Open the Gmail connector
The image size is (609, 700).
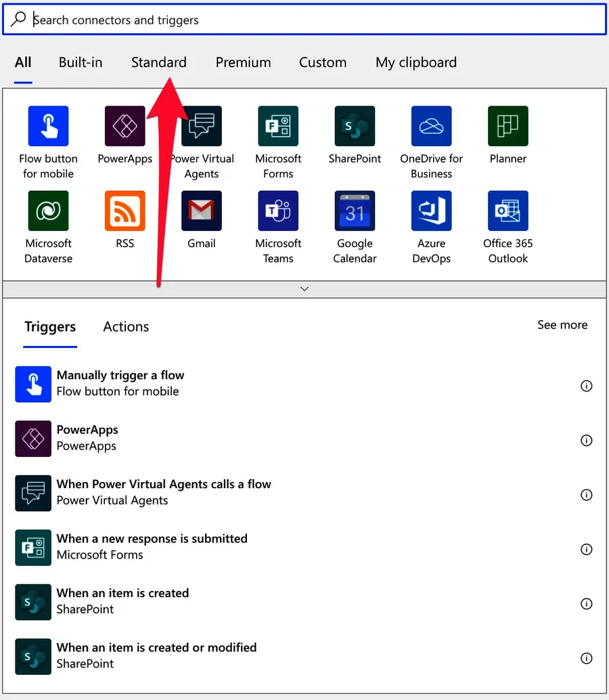pos(201,211)
